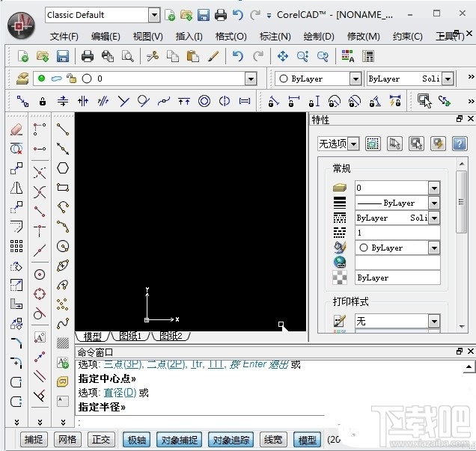Viewport: 476px width, 451px height.
Task: Open the Classic Default workspace dropdown
Action: tap(154, 15)
